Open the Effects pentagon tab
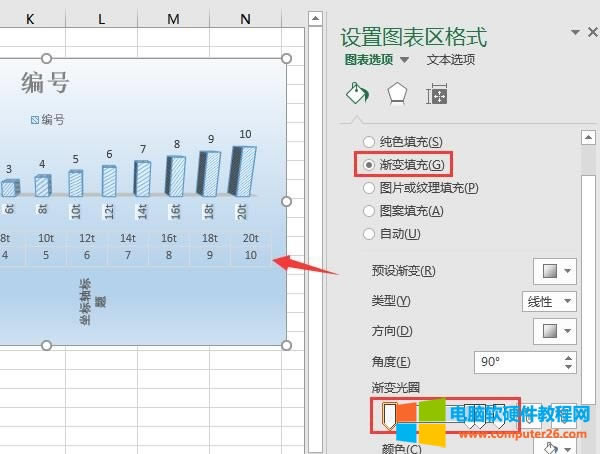 [397, 94]
